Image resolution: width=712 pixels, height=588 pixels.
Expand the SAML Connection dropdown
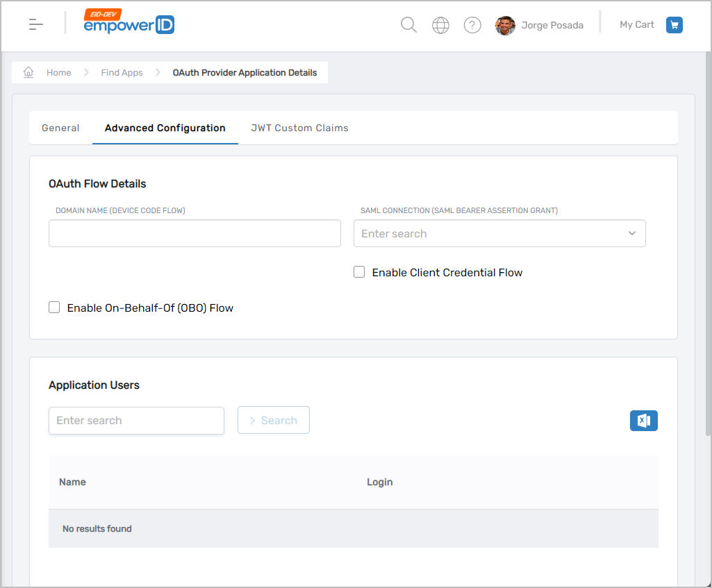[631, 233]
